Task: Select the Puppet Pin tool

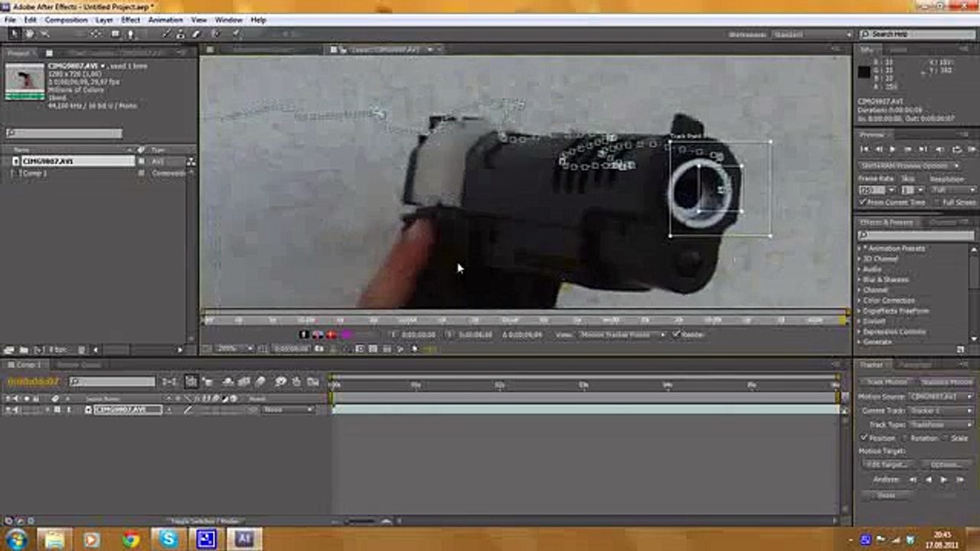Action: tap(236, 34)
